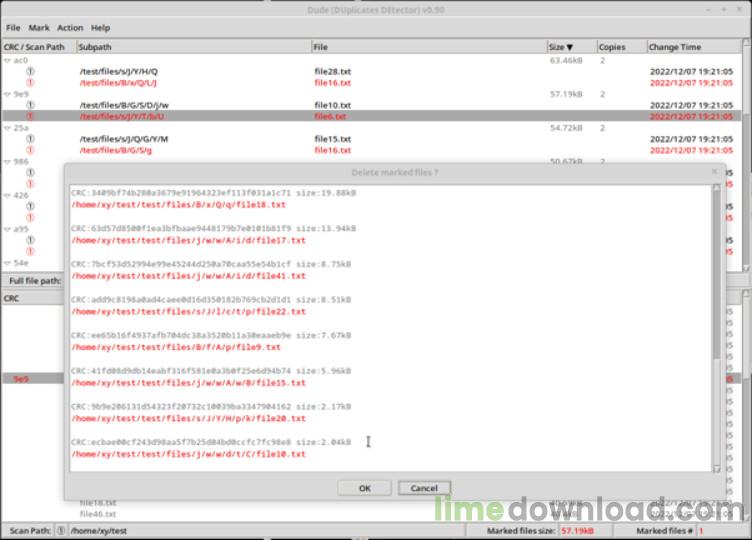Click the scan path icon on file10.txt row
752x540 pixels.
click(30, 105)
